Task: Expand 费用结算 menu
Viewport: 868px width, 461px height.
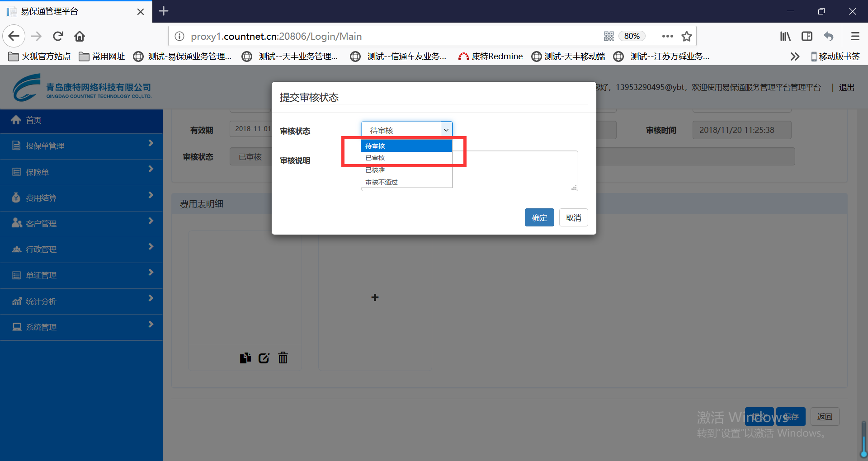Action: (81, 198)
